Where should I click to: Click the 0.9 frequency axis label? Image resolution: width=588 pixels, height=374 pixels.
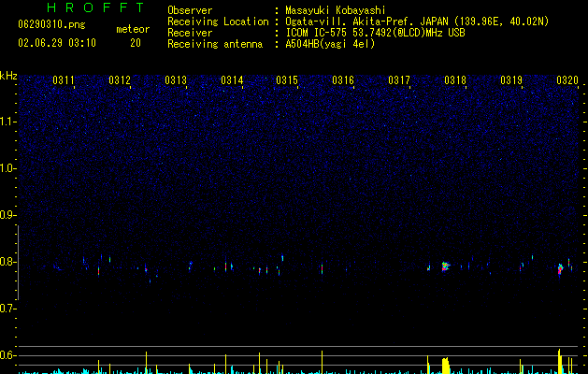pyautogui.click(x=8, y=215)
